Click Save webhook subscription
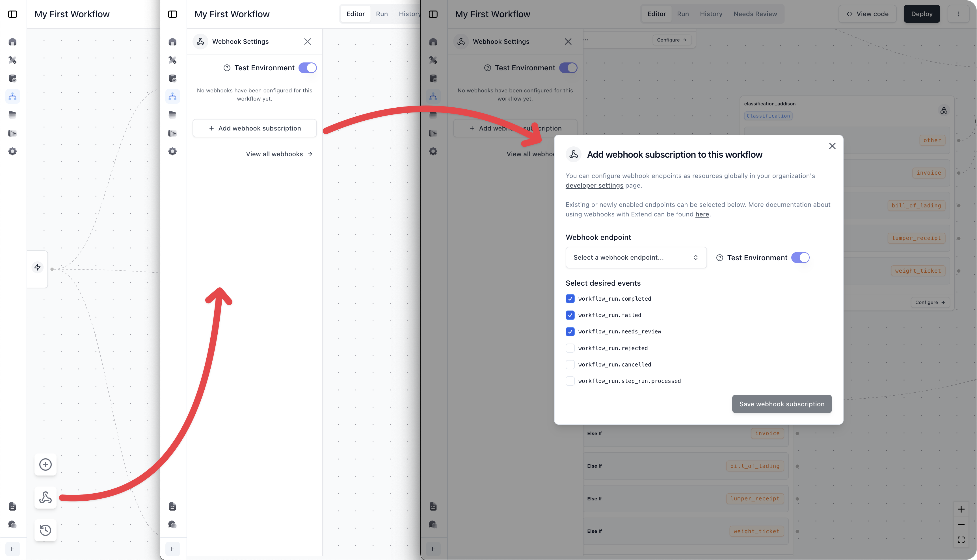Screen dimensions: 977x560 coord(781,404)
